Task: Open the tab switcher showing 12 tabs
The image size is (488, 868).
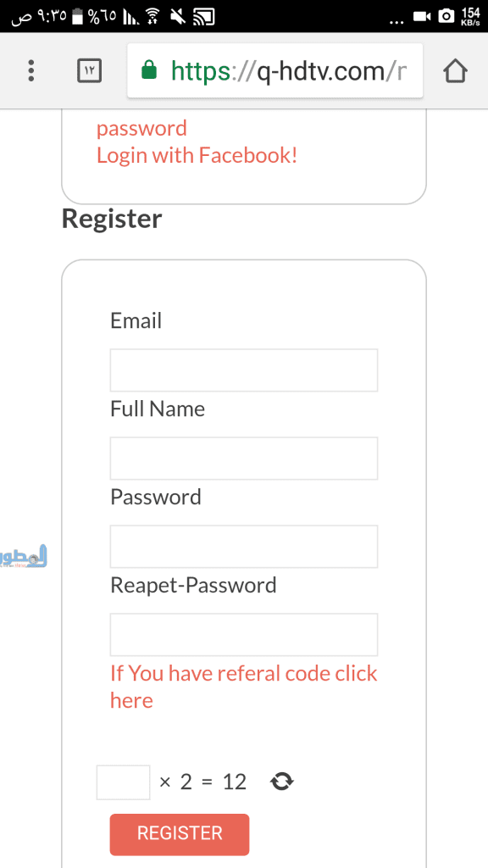Action: (89, 71)
